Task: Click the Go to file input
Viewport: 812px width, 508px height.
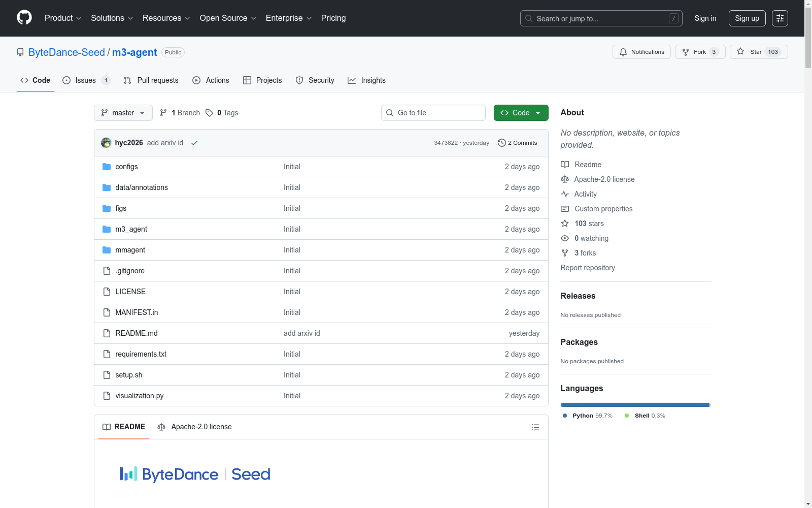Action: (x=433, y=113)
